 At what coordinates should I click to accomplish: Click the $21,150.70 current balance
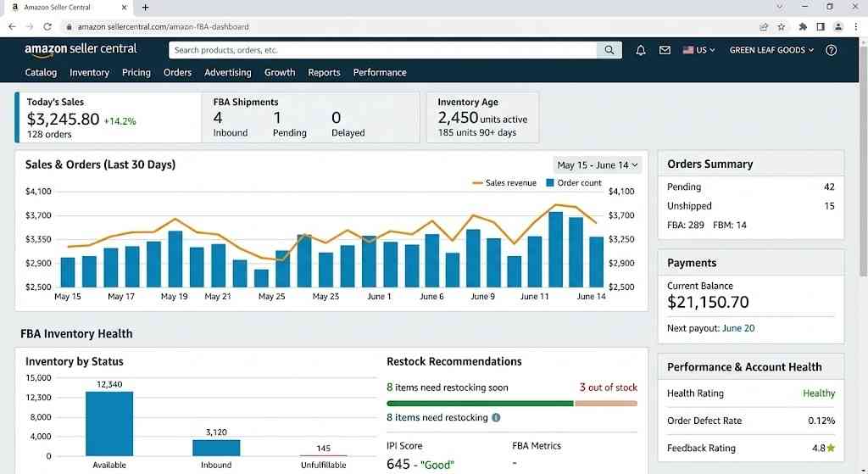(708, 303)
